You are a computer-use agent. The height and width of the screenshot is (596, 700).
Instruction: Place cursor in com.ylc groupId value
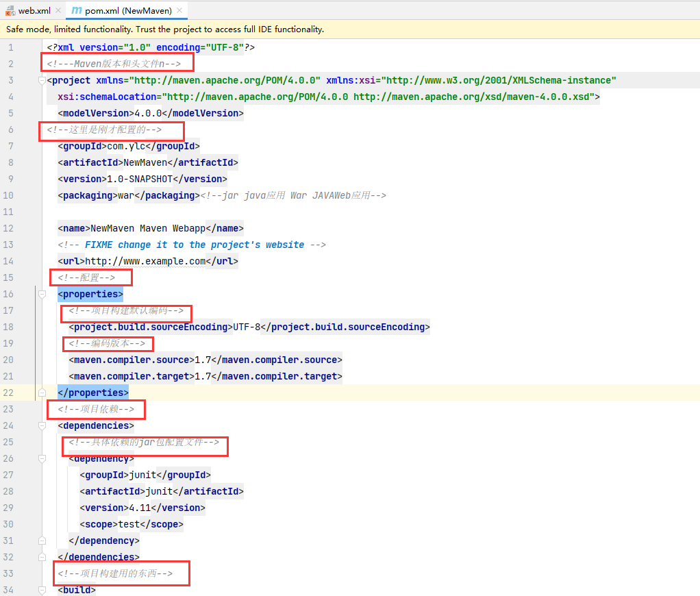pos(126,146)
